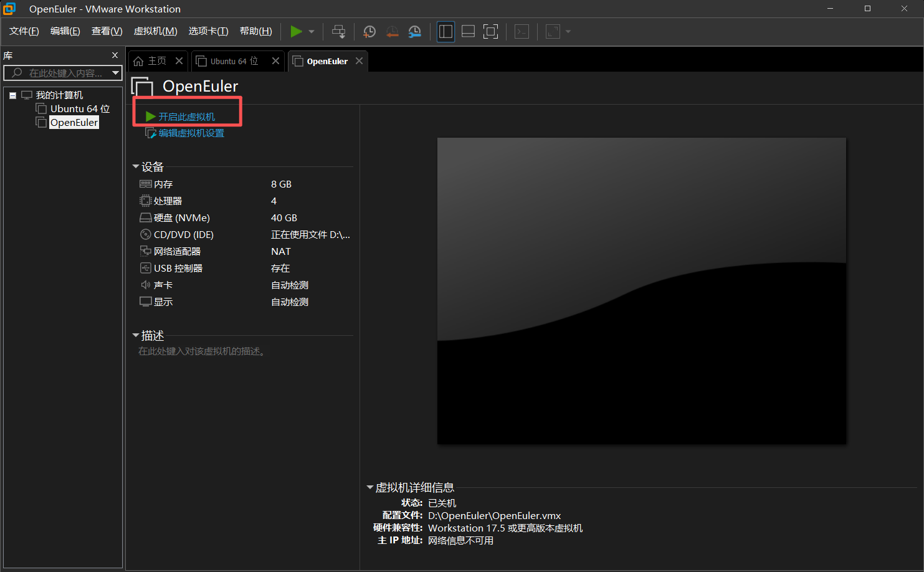
Task: Revert to snapshot toolbar icon
Action: pos(392,31)
